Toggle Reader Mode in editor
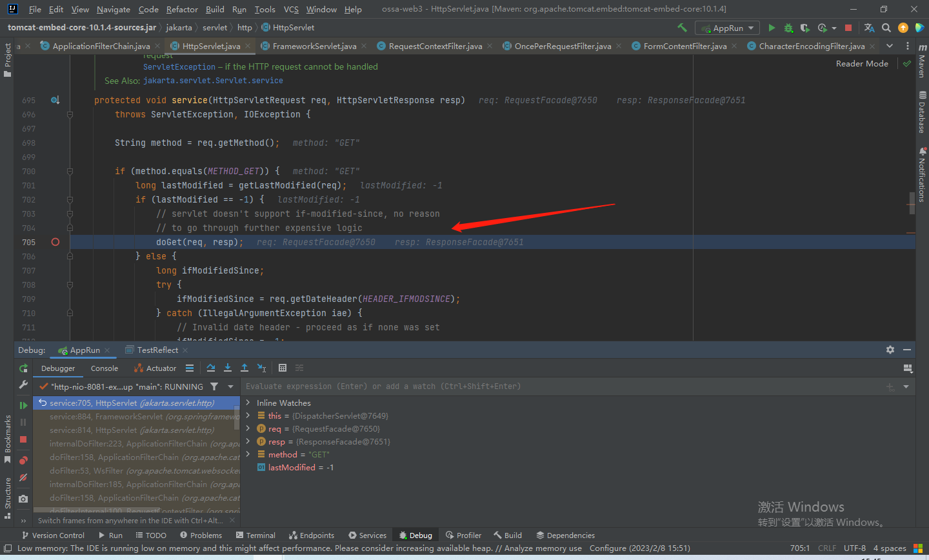This screenshot has width=929, height=560. [862, 63]
